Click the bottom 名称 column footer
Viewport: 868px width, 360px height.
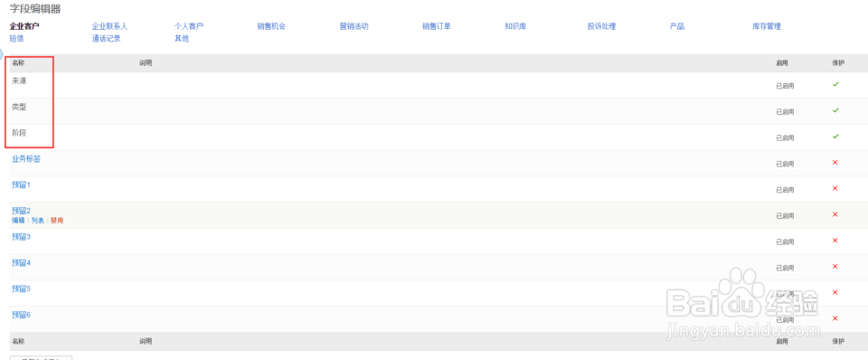18,341
